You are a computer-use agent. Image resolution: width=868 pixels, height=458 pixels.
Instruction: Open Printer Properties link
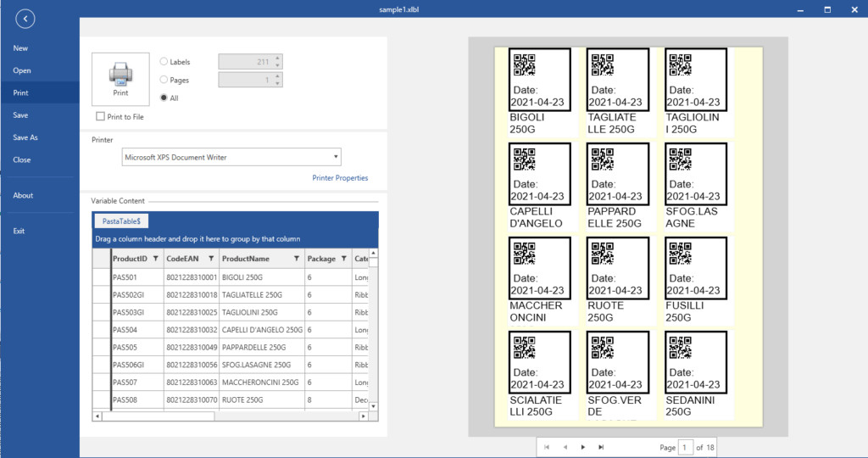[340, 178]
